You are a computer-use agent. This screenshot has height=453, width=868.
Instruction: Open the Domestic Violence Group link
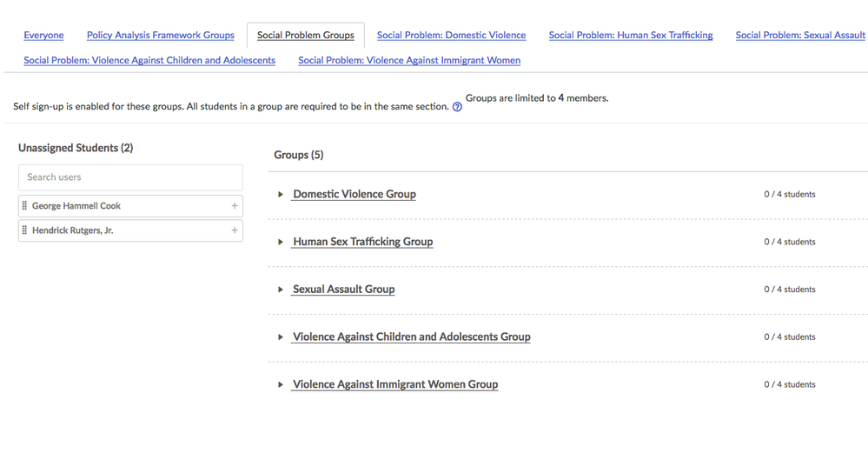pyautogui.click(x=354, y=194)
